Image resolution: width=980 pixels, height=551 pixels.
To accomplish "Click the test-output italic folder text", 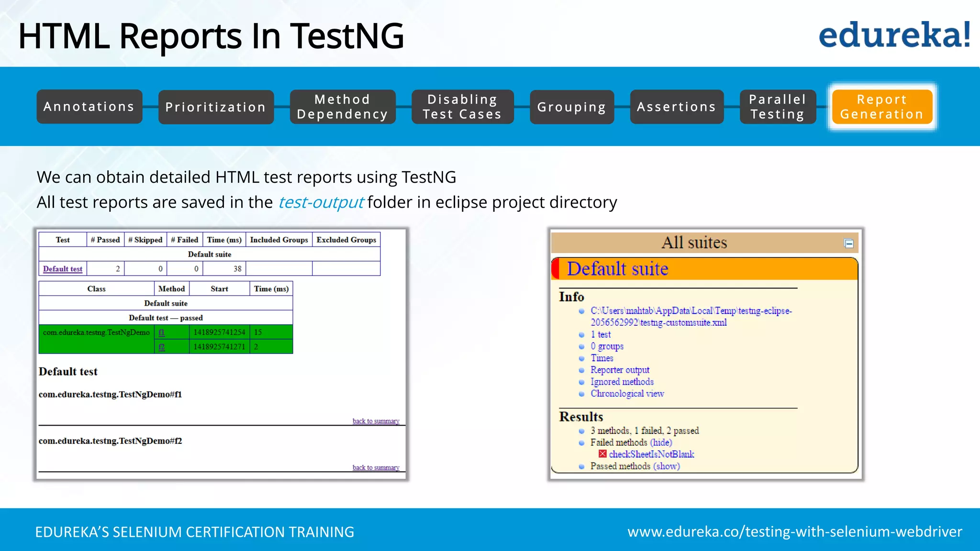I will (x=321, y=202).
